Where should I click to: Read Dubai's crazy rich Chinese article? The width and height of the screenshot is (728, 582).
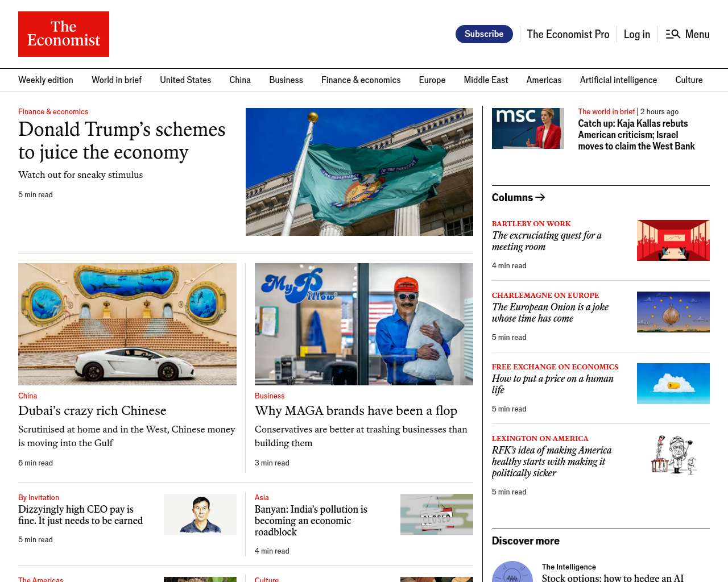(92, 410)
